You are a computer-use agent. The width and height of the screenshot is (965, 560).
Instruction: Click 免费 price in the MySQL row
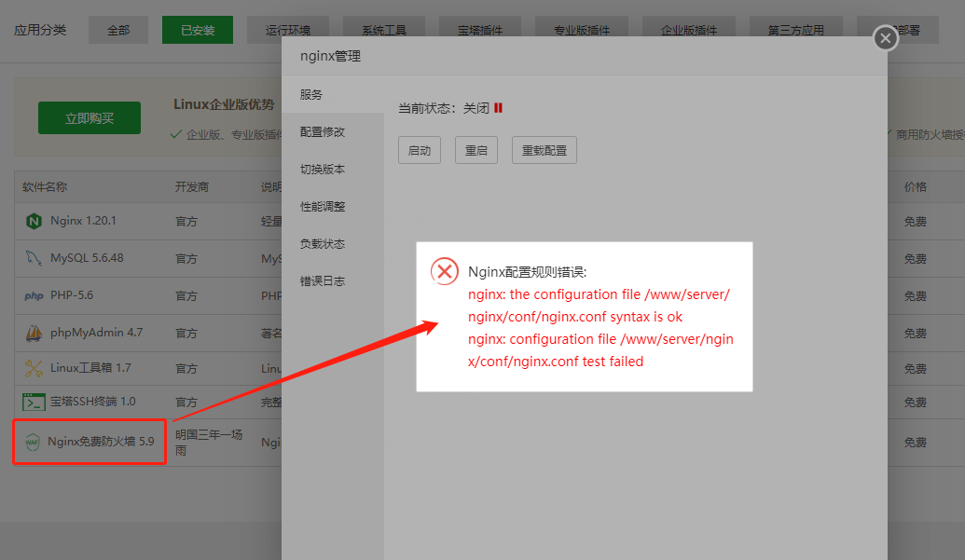point(916,259)
